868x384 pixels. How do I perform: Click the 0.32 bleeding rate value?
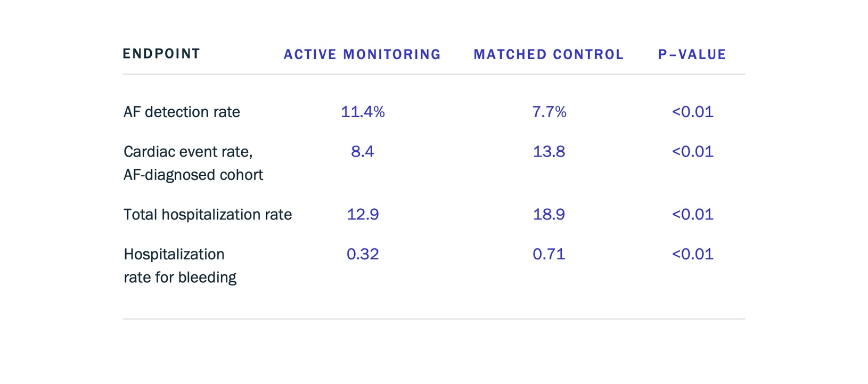[363, 254]
